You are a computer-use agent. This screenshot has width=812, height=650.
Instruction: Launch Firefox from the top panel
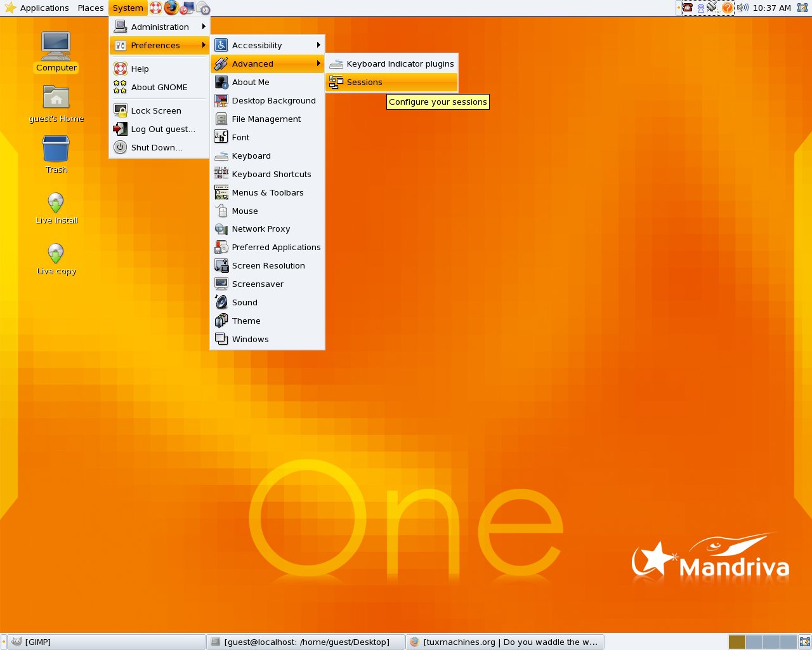point(171,8)
